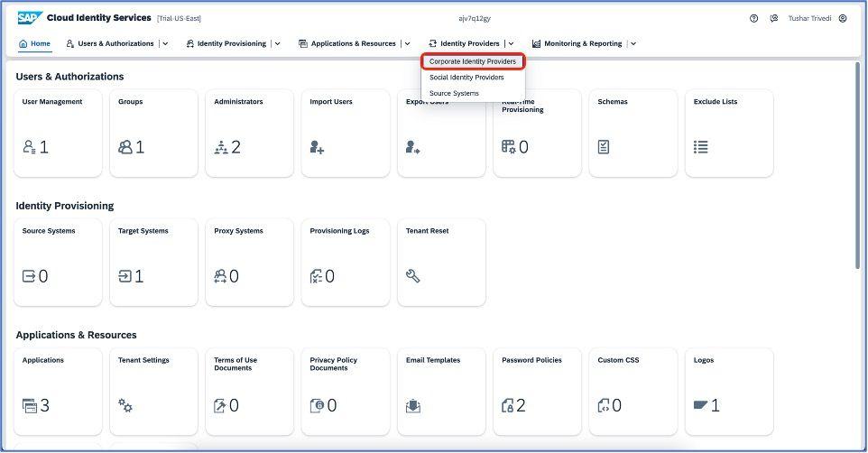Open the User Management tile title
Screen dimensions: 868x453
pos(52,102)
